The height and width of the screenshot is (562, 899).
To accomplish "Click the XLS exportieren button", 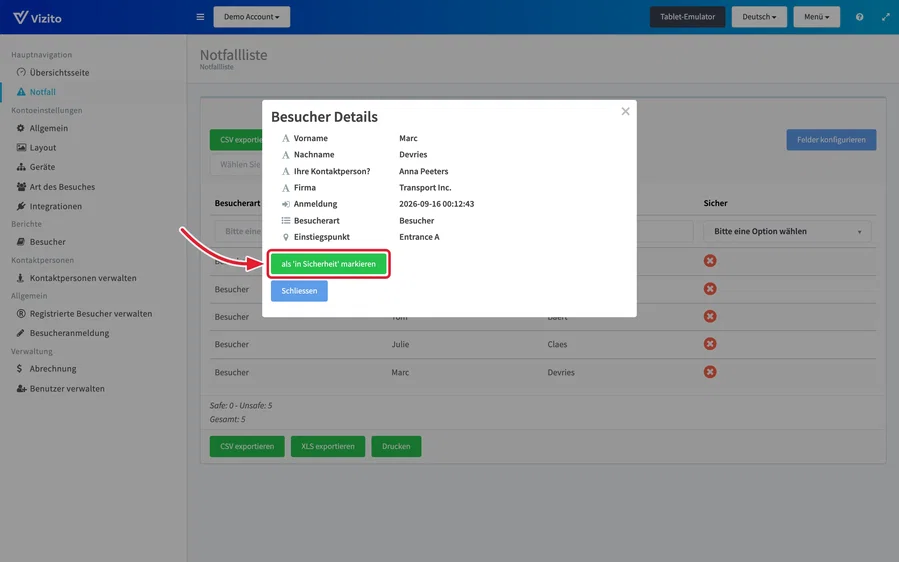I will tap(328, 447).
